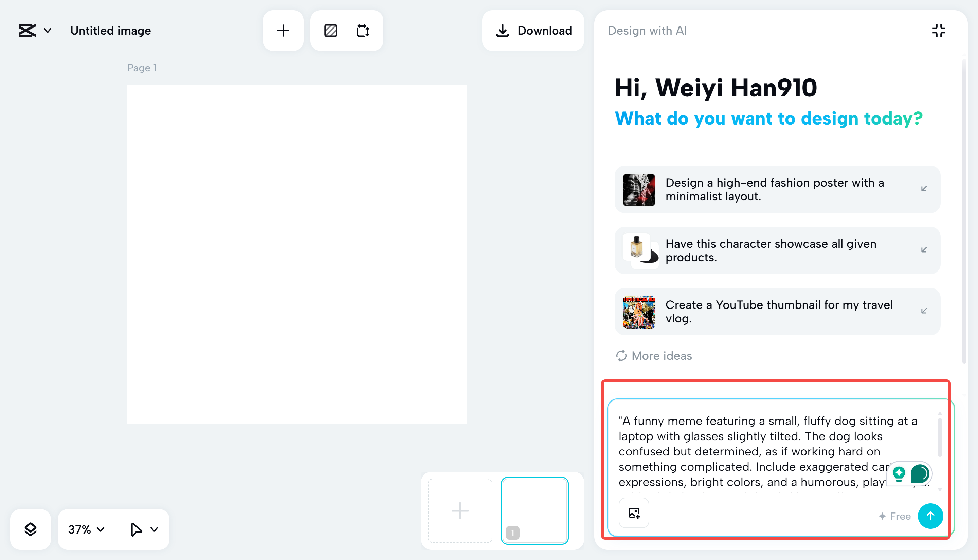Click the CapCut logo icon
The height and width of the screenshot is (560, 978).
tap(27, 31)
